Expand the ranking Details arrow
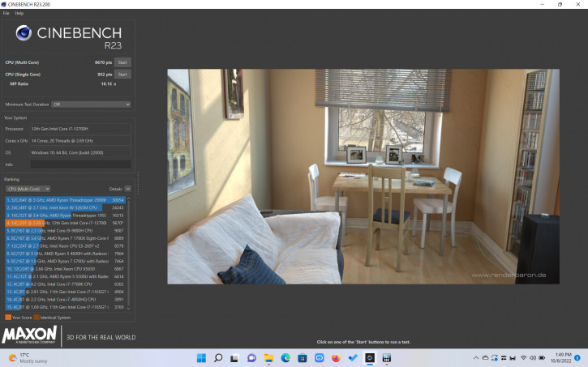This screenshot has height=367, width=588. coord(128,189)
